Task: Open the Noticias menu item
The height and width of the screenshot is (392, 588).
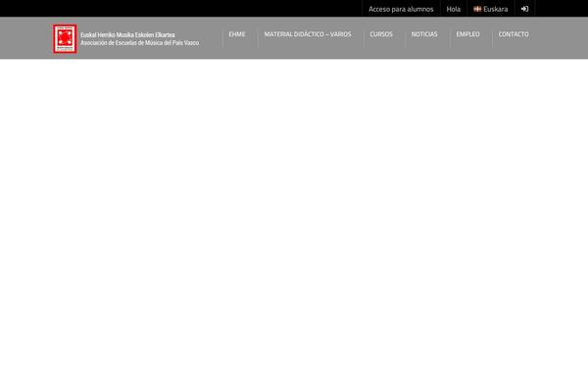Action: coord(424,34)
